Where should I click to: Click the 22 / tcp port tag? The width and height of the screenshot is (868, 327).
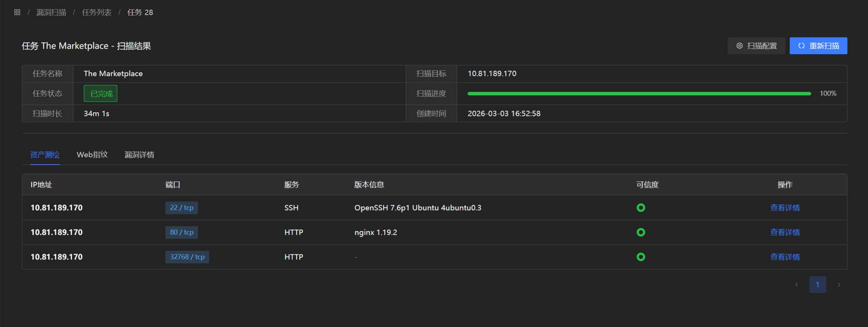(181, 207)
